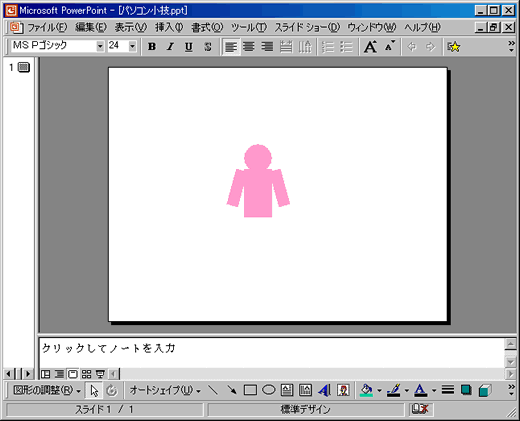
Task: Open 編集 menu
Action: click(91, 27)
